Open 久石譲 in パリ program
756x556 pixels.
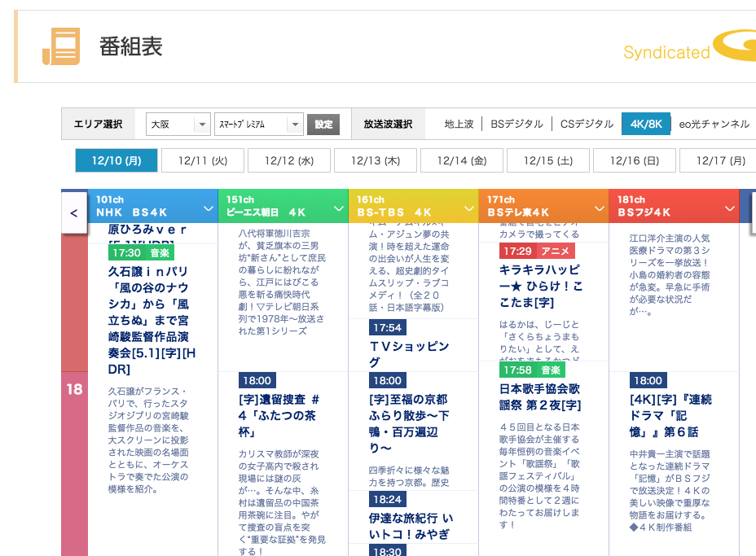point(152,320)
